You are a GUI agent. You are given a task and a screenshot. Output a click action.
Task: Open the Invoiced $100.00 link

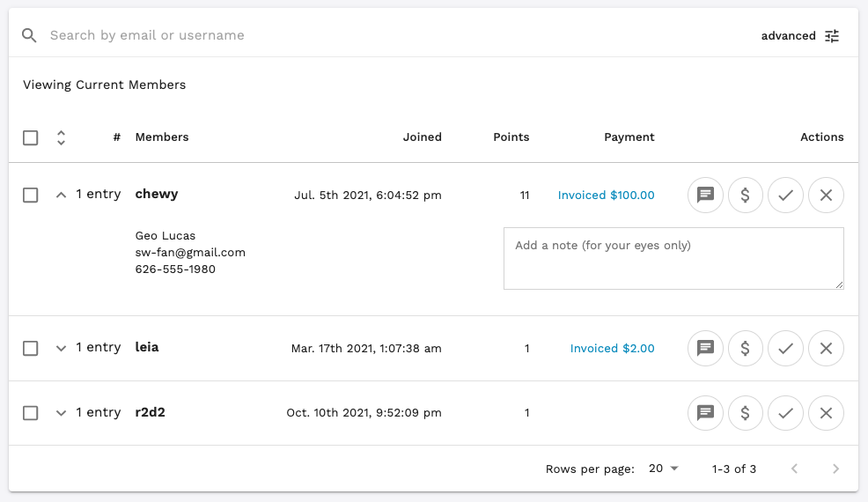tap(606, 196)
